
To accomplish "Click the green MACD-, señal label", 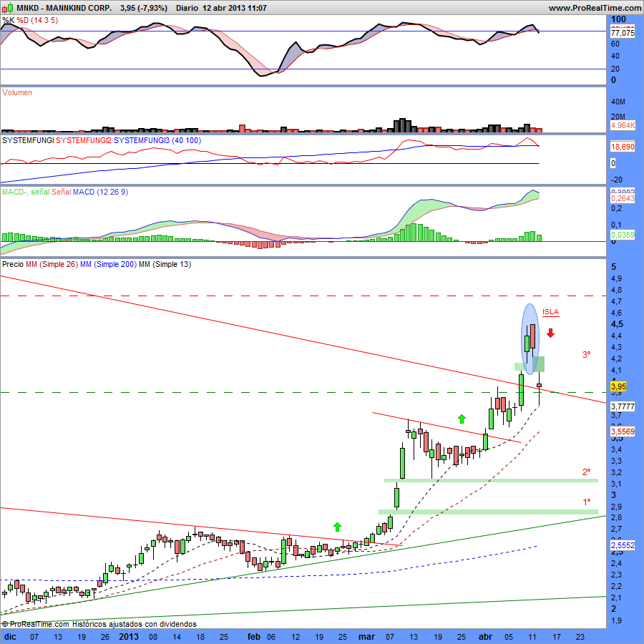I will pyautogui.click(x=26, y=192).
